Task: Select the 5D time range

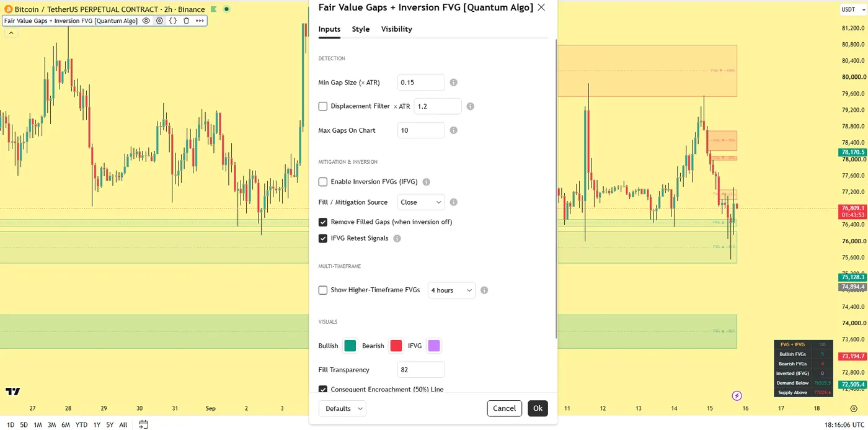Action: (24, 425)
